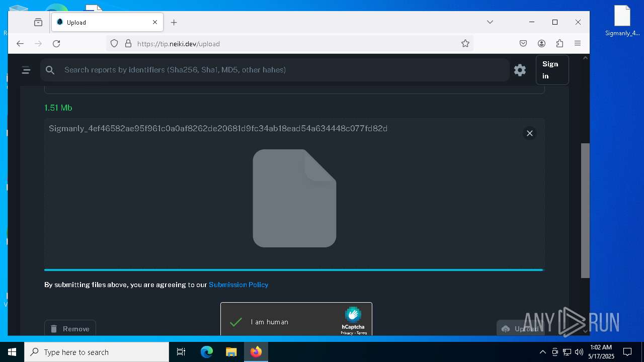The image size is (644, 362).
Task: Click the taskbar search box
Action: tap(97, 352)
